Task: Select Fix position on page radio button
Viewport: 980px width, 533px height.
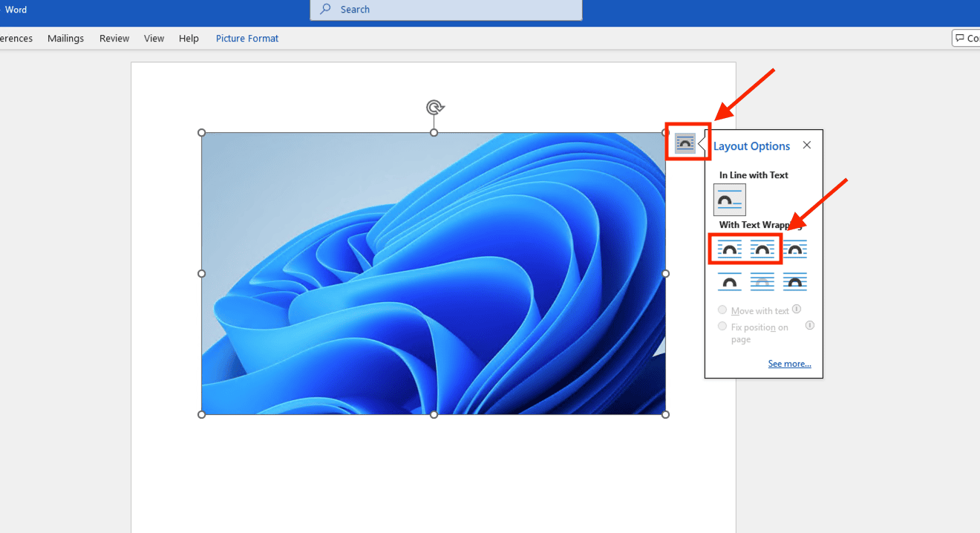Action: (x=722, y=327)
